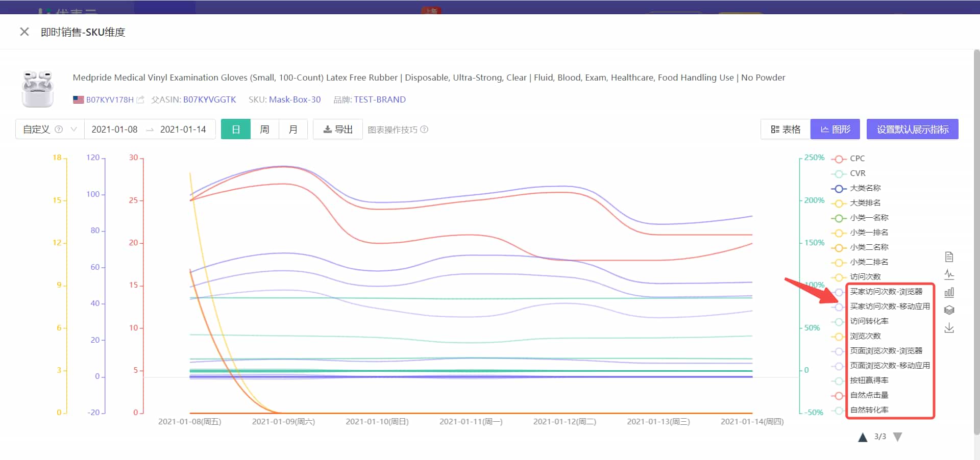Click next legend page down arrow
980x460 pixels.
[898, 437]
